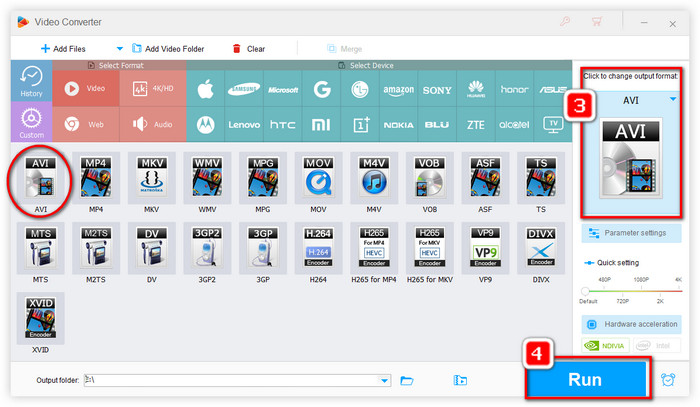Pick the MTS camcorder format icon
Image resolution: width=700 pixels, height=407 pixels.
40,248
